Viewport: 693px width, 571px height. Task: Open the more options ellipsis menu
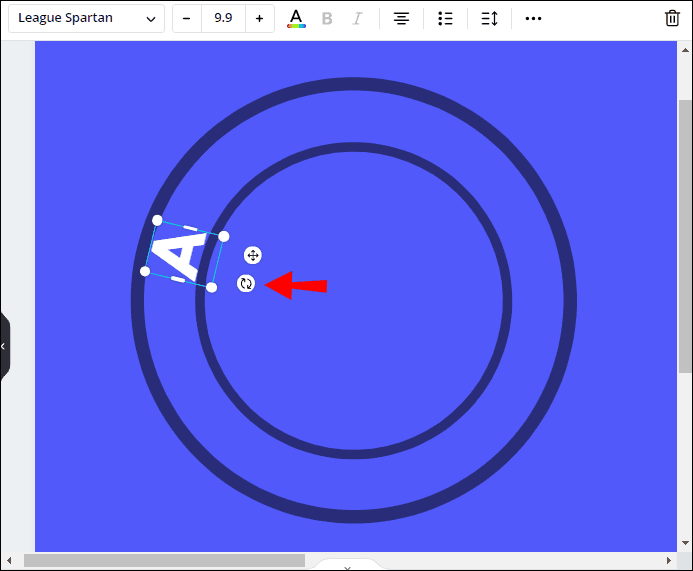(533, 18)
